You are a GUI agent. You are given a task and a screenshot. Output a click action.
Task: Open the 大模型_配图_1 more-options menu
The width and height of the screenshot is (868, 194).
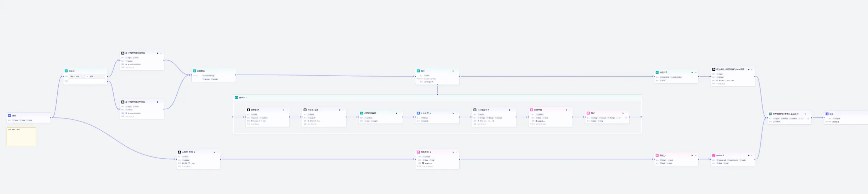218,152
